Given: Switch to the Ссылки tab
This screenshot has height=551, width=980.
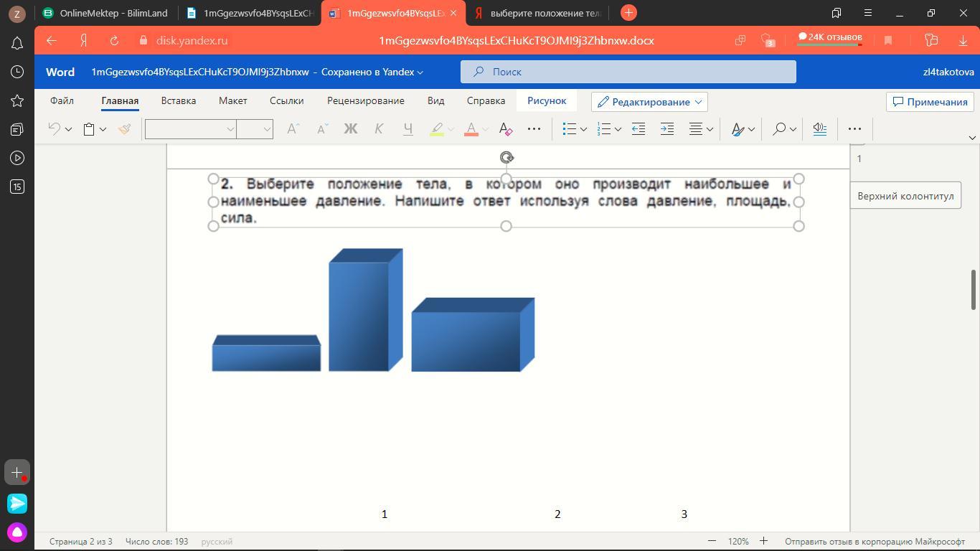Looking at the screenshot, I should (x=286, y=100).
